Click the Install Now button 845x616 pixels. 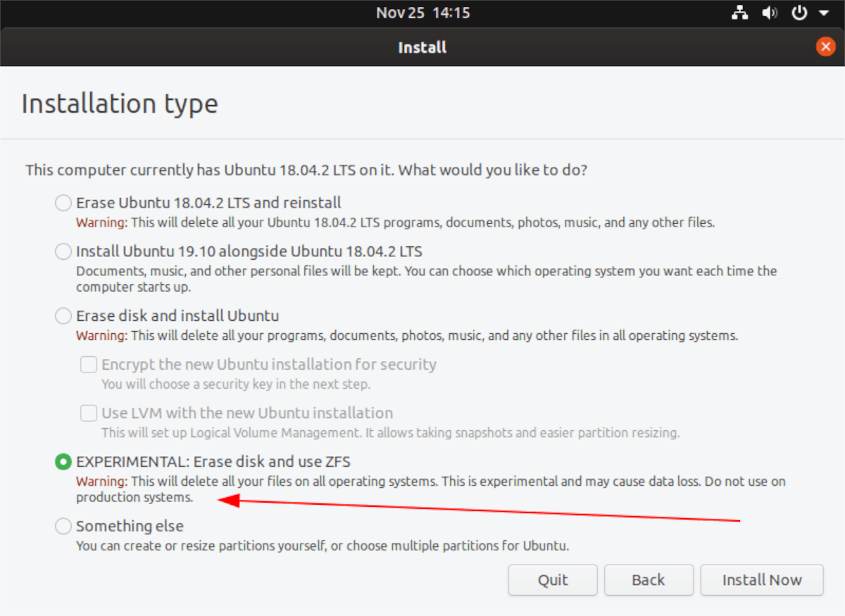pos(761,579)
